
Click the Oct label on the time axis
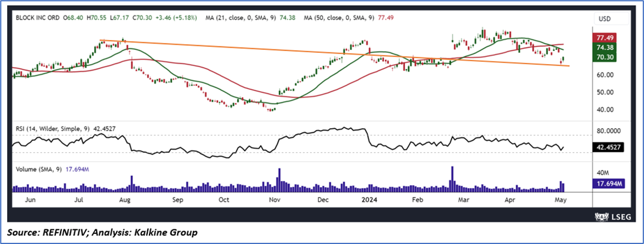point(224,200)
